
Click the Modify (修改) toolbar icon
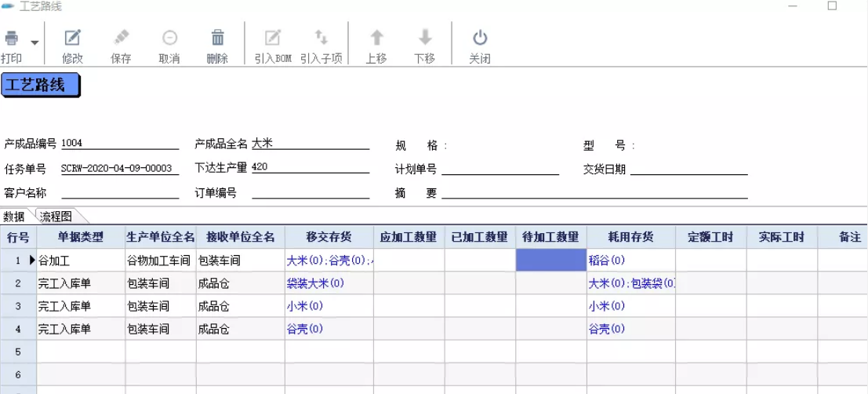point(72,38)
